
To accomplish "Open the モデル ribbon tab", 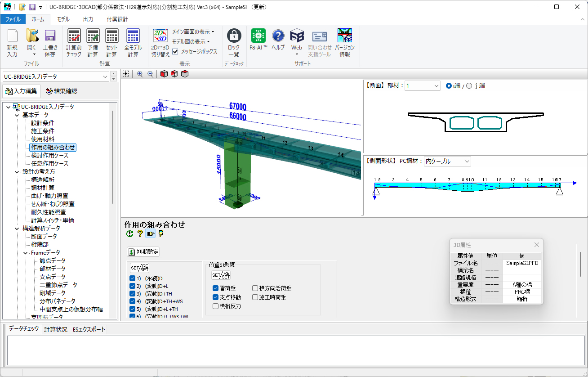I will (63, 19).
